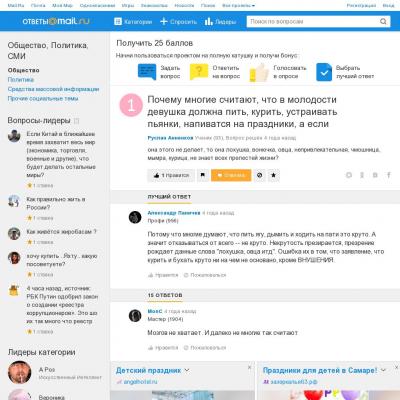The height and width of the screenshot is (400, 400).
Task: Add question to favorites with star icon
Action: 273,175
